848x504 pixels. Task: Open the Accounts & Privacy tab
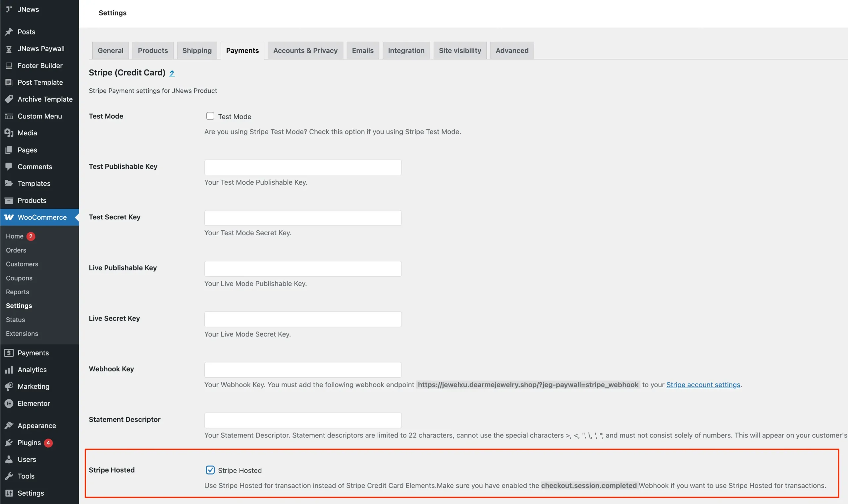coord(305,51)
